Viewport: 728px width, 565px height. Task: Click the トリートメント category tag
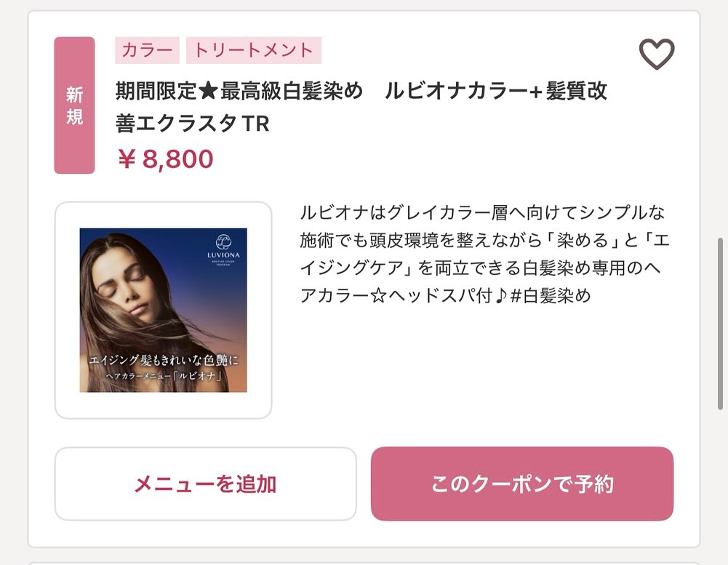(x=254, y=50)
